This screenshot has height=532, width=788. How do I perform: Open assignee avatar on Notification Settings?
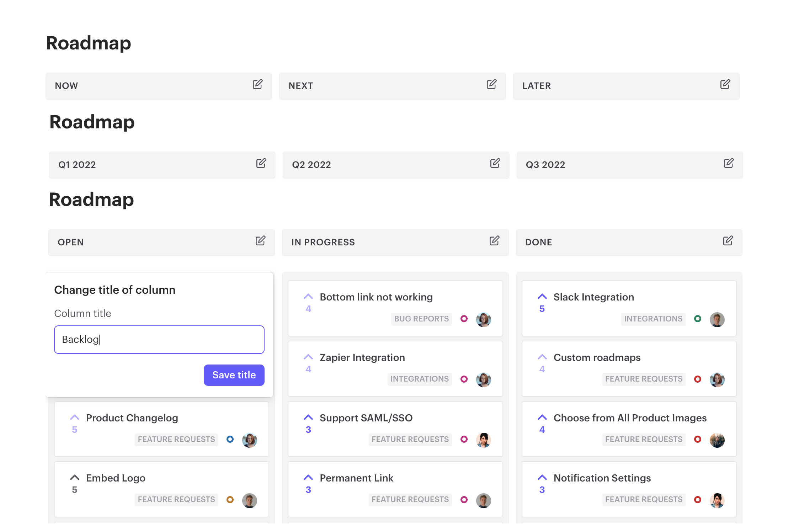(x=717, y=500)
